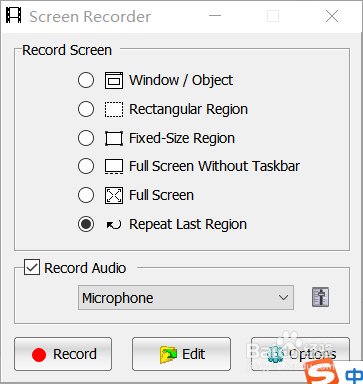
Task: Open the audio mixer settings icon
Action: tap(320, 297)
